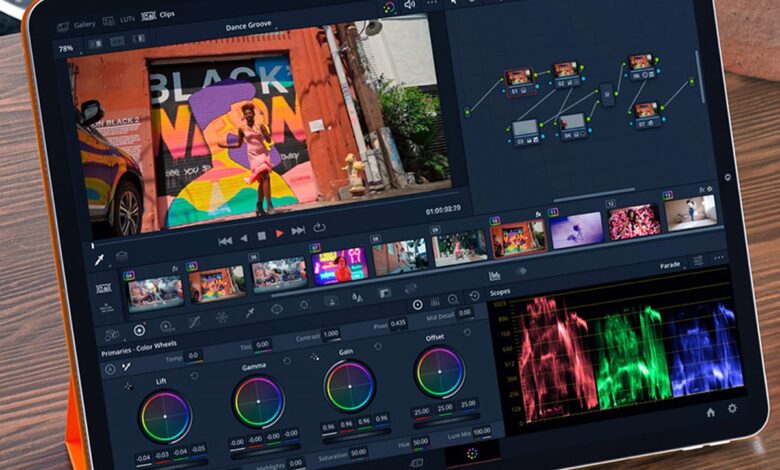The width and height of the screenshot is (780, 470).
Task: Switch primaries to bars mode
Action: 435,302
